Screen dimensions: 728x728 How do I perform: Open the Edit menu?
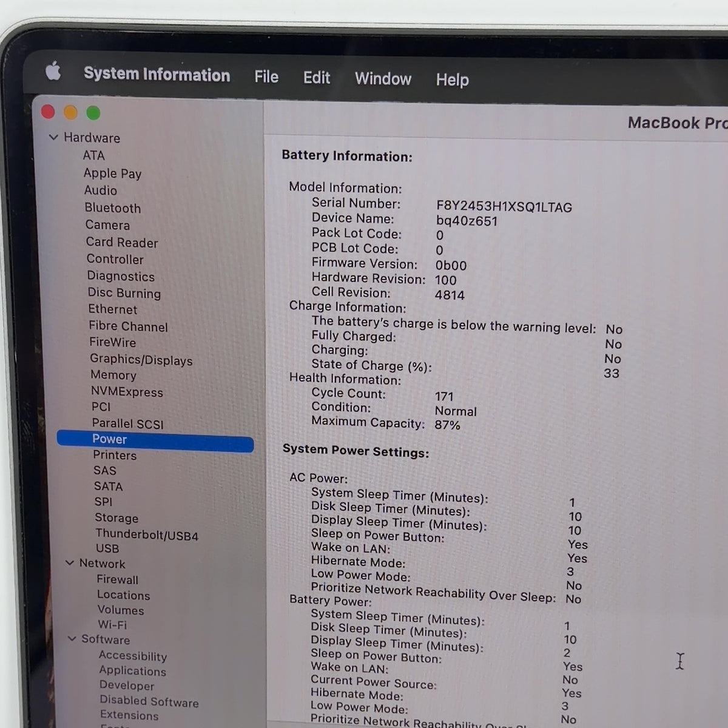pyautogui.click(x=317, y=78)
